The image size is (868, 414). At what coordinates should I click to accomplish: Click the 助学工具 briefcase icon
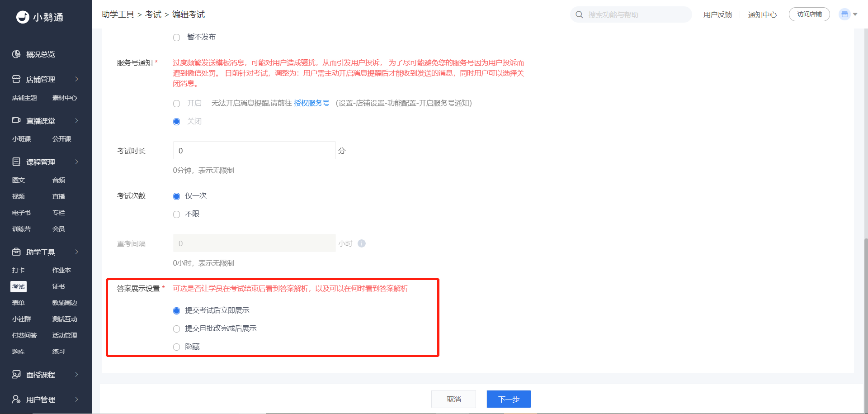pos(16,252)
